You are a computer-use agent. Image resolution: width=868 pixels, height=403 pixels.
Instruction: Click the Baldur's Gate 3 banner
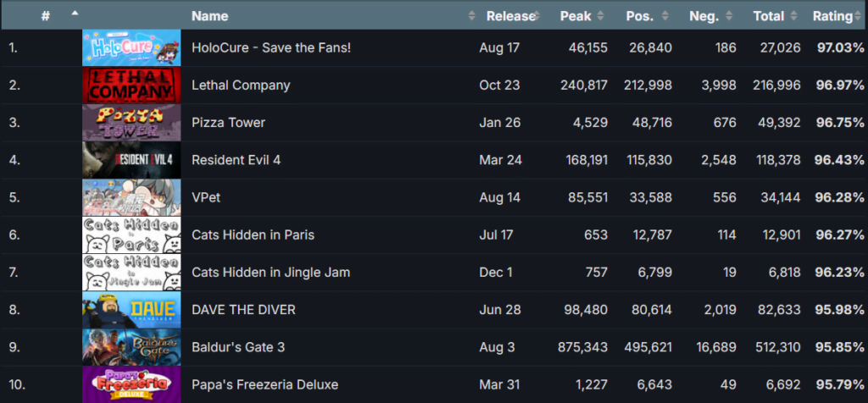point(131,347)
